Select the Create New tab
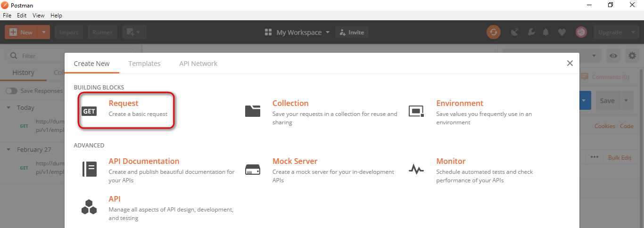The image size is (644, 228). (91, 63)
